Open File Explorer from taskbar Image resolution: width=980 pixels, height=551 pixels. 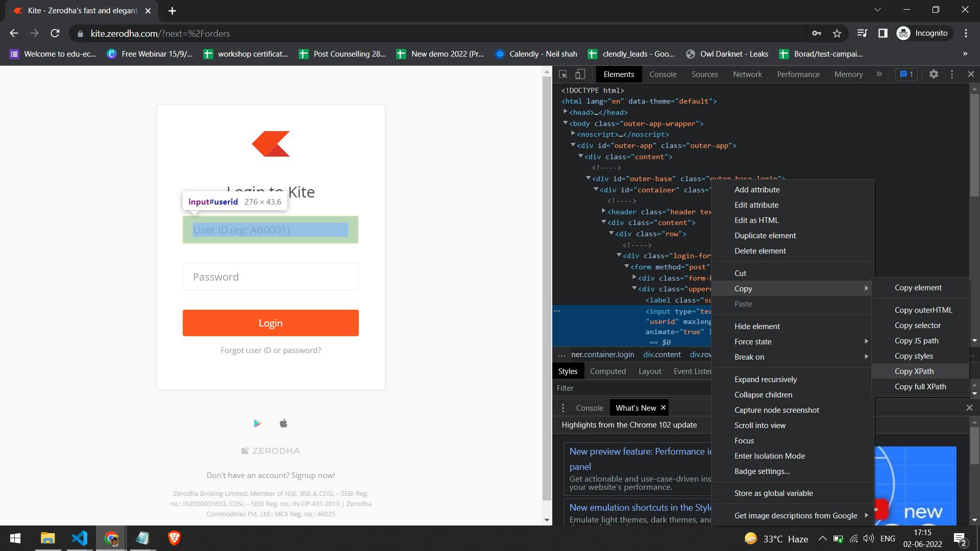coord(47,538)
